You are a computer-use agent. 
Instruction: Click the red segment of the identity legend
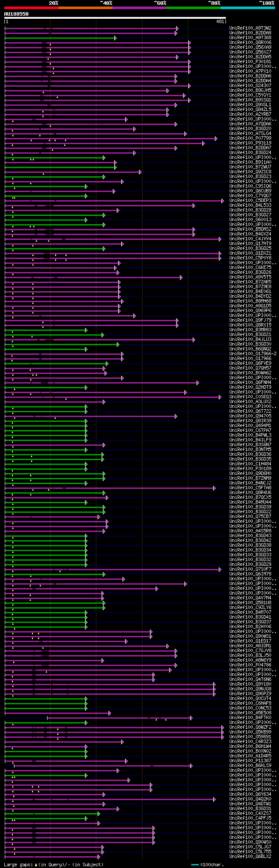pos(31,8)
